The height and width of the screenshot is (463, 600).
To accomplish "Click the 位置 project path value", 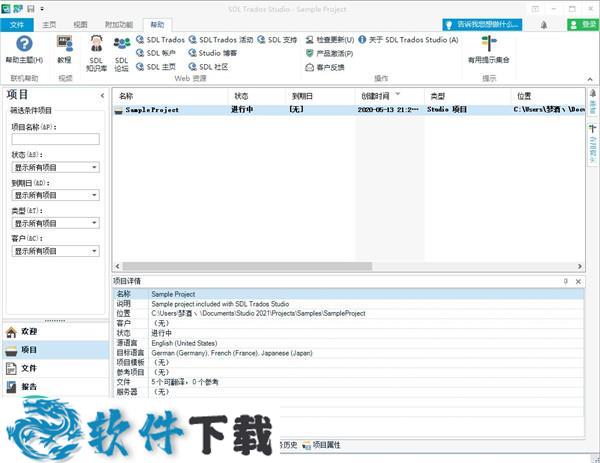I will (x=258, y=313).
